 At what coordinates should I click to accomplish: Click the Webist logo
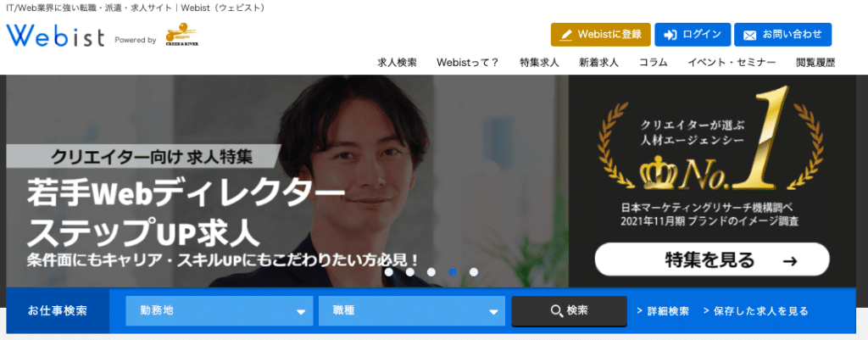click(x=55, y=36)
